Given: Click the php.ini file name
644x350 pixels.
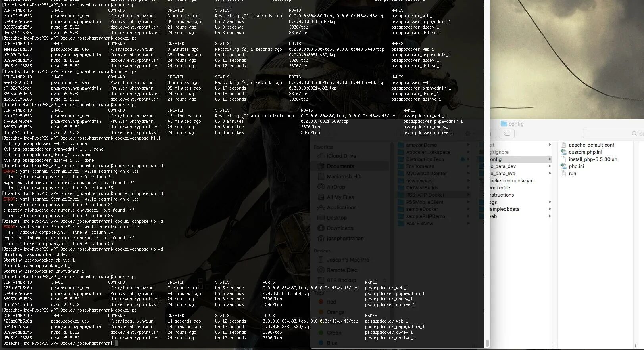Looking at the screenshot, I should [x=576, y=166].
